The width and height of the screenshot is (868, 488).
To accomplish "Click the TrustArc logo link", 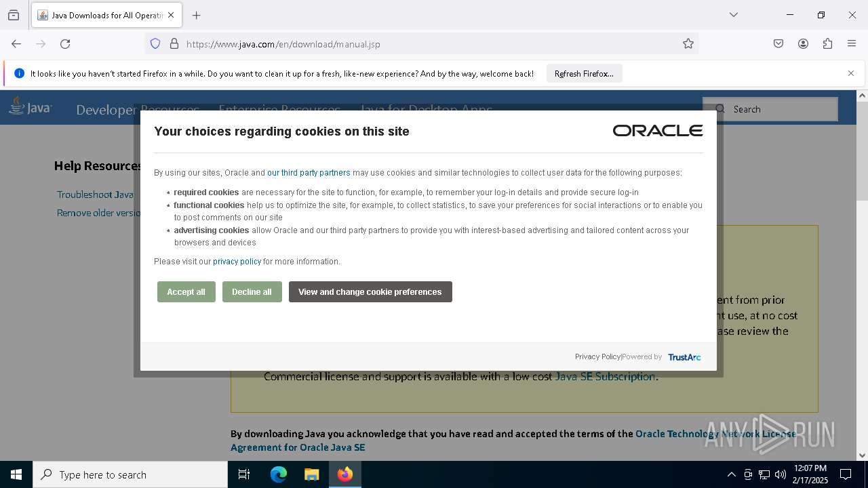I will (x=684, y=357).
